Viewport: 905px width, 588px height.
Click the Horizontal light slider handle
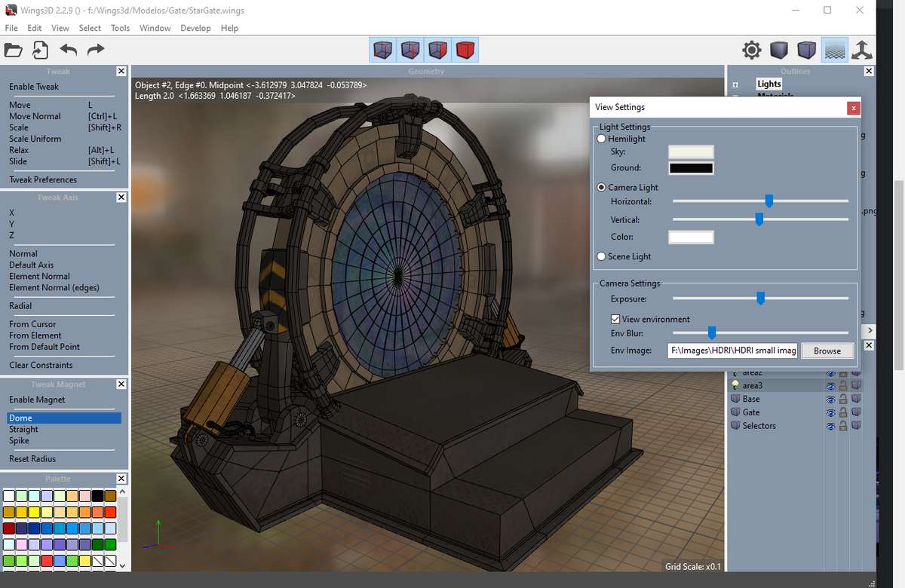tap(769, 201)
